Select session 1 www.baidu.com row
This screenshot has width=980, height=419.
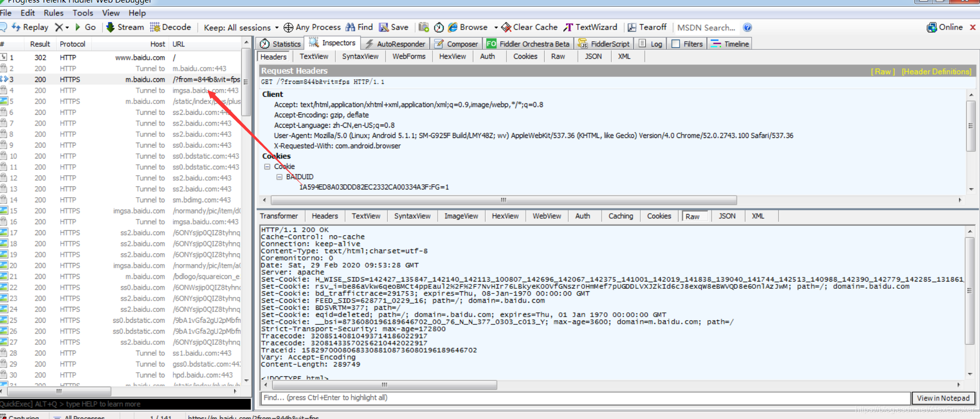(x=120, y=58)
